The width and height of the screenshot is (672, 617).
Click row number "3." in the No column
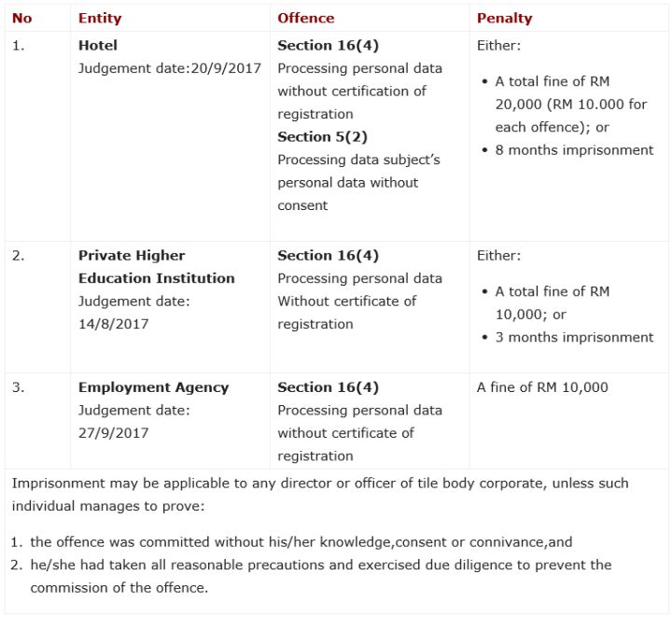tap(18, 387)
